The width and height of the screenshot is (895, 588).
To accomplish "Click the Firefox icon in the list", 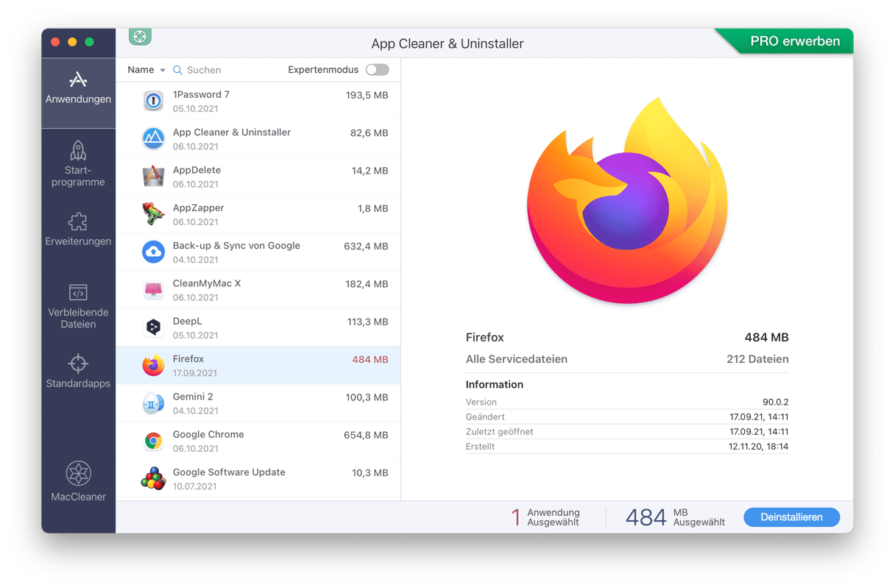I will click(153, 365).
